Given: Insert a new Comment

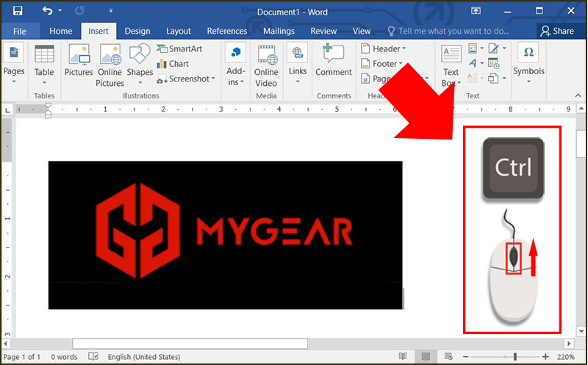Looking at the screenshot, I should coord(334,60).
